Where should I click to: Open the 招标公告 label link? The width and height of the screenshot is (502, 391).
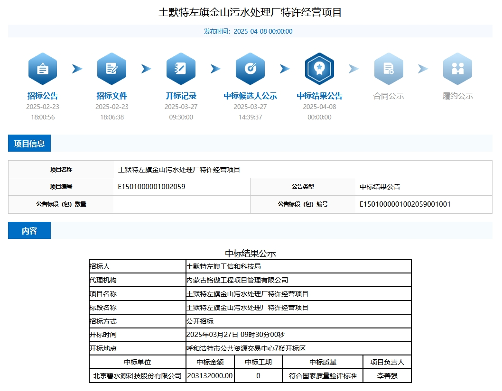[42, 96]
